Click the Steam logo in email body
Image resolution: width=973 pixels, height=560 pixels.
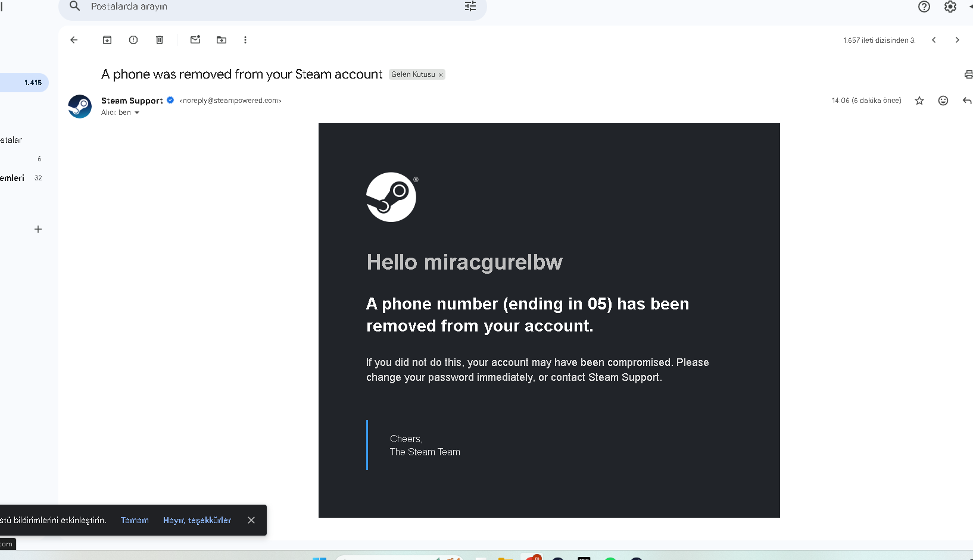click(x=391, y=197)
